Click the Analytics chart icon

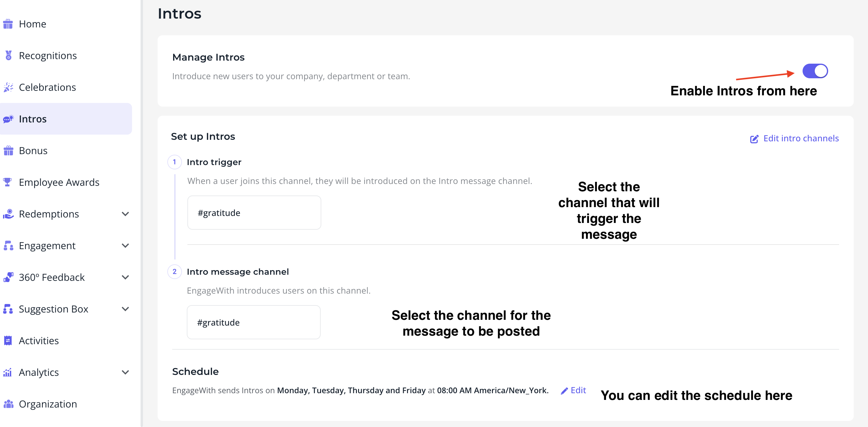coord(7,373)
